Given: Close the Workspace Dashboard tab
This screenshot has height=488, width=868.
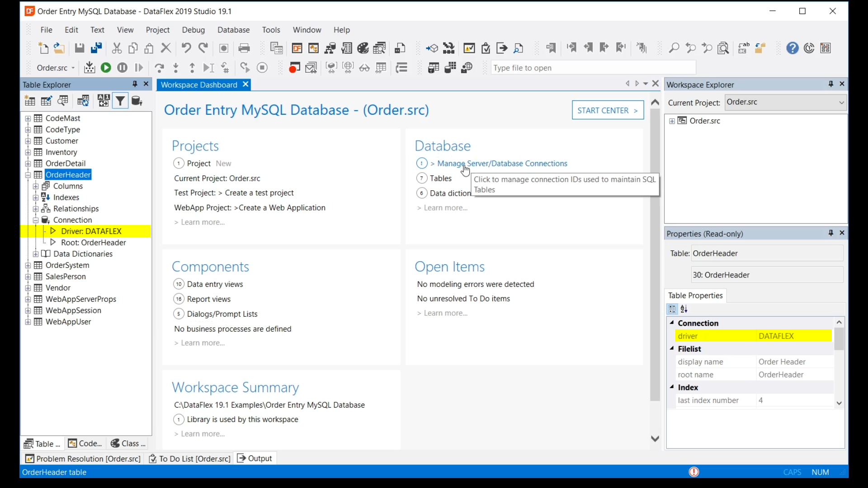Looking at the screenshot, I should (245, 84).
